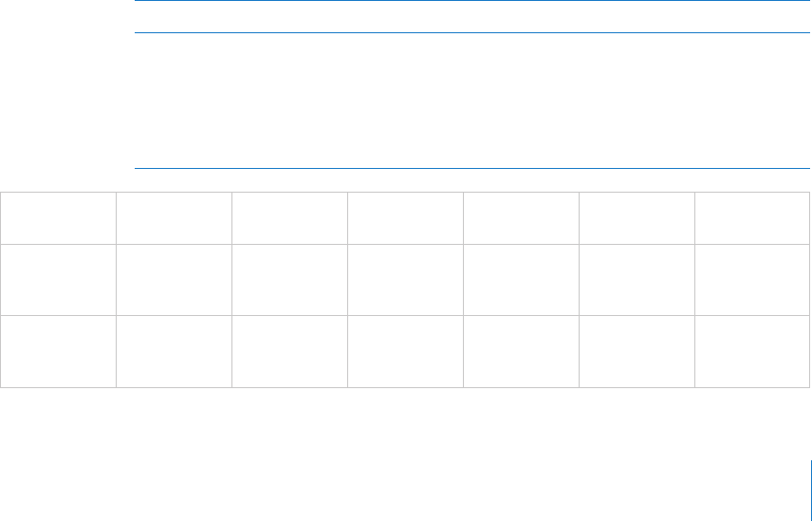Select the second cell of the bottom row
The width and height of the screenshot is (812, 521).
click(x=174, y=351)
